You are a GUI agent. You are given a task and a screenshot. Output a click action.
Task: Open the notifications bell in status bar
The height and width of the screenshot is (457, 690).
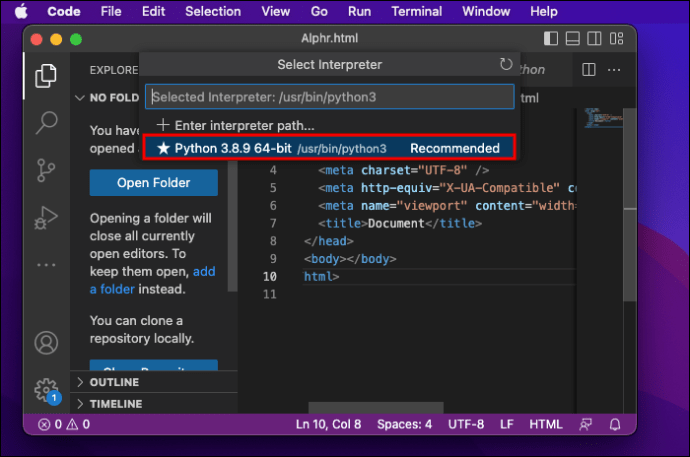(x=615, y=424)
